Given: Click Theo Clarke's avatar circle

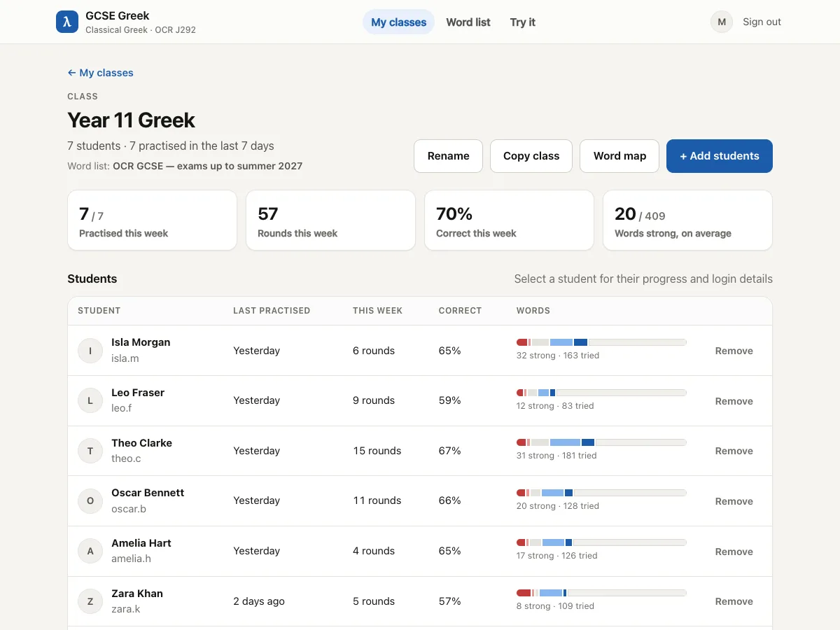Looking at the screenshot, I should click(x=90, y=451).
